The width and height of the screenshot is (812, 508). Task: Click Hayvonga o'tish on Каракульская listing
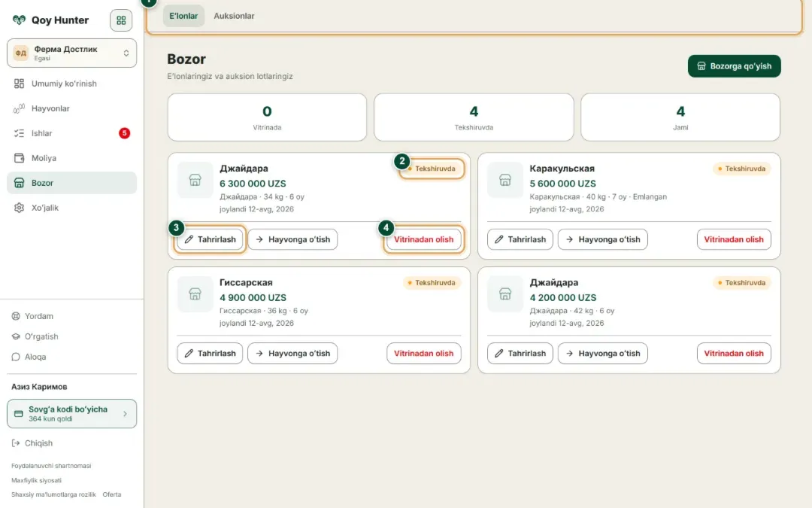pyautogui.click(x=603, y=239)
